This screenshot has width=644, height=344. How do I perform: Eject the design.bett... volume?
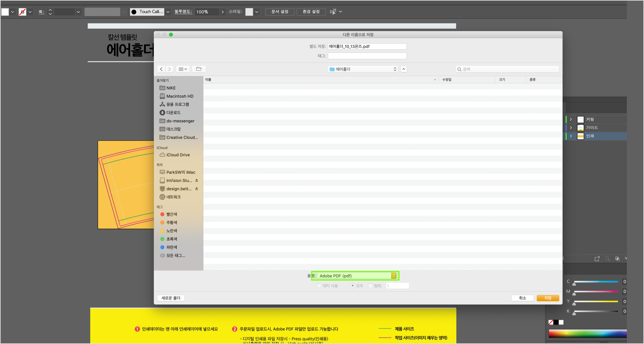point(197,189)
